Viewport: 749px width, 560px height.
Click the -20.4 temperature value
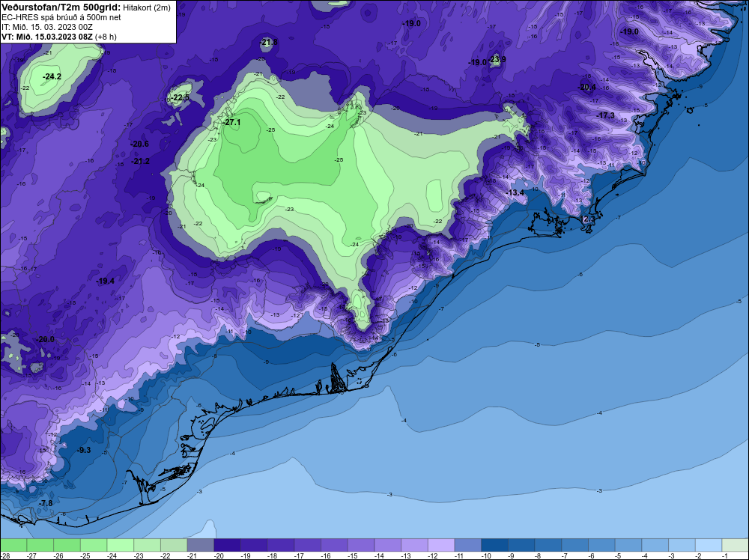point(586,87)
